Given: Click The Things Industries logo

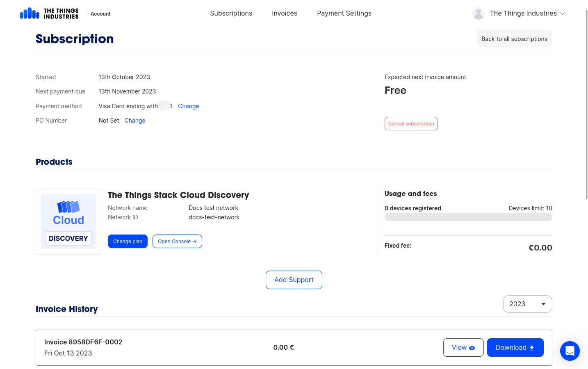Looking at the screenshot, I should [x=49, y=13].
